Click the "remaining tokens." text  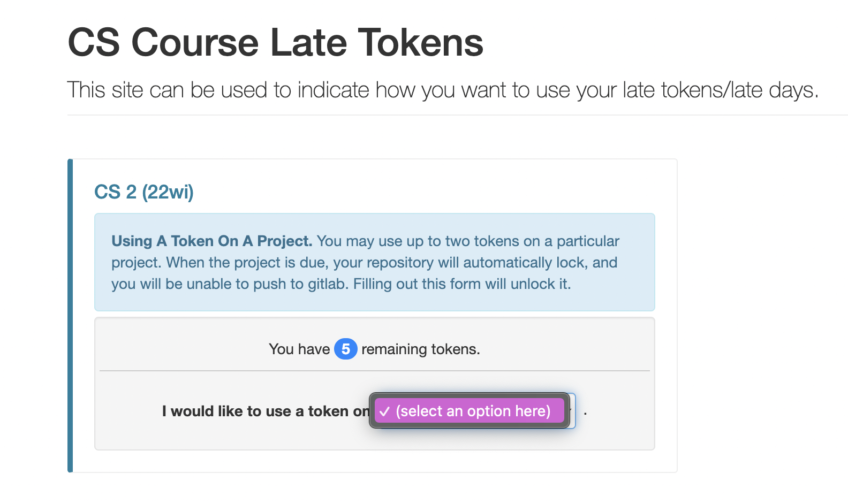[x=420, y=349]
